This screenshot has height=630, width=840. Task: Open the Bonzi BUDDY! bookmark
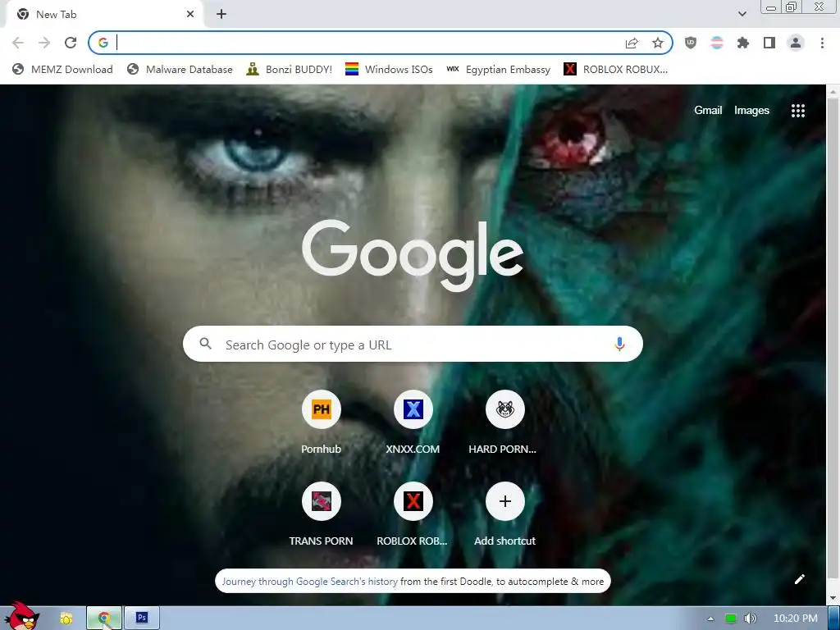pos(289,69)
